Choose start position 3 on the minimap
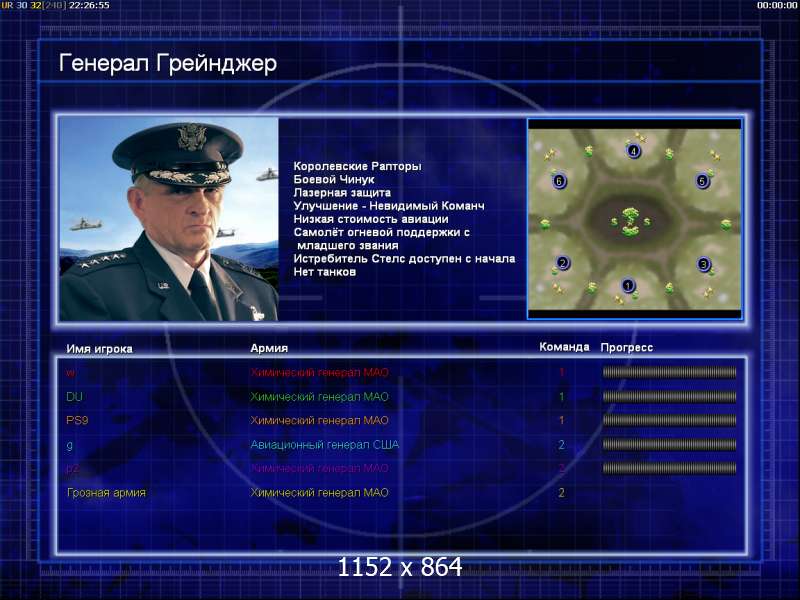The image size is (800, 600). tap(704, 264)
